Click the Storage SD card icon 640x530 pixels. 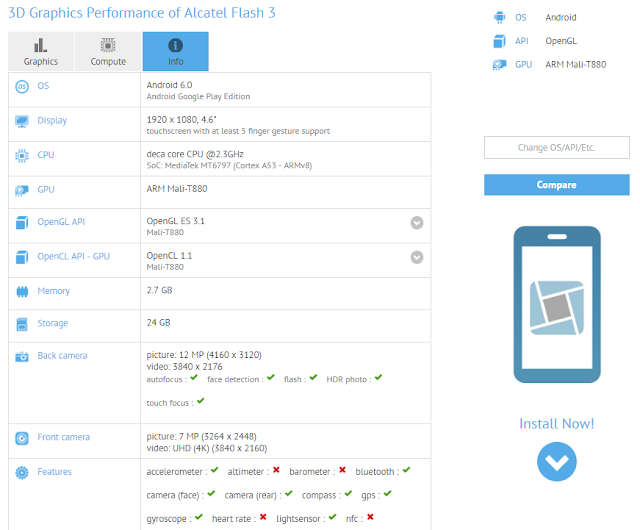click(x=22, y=324)
